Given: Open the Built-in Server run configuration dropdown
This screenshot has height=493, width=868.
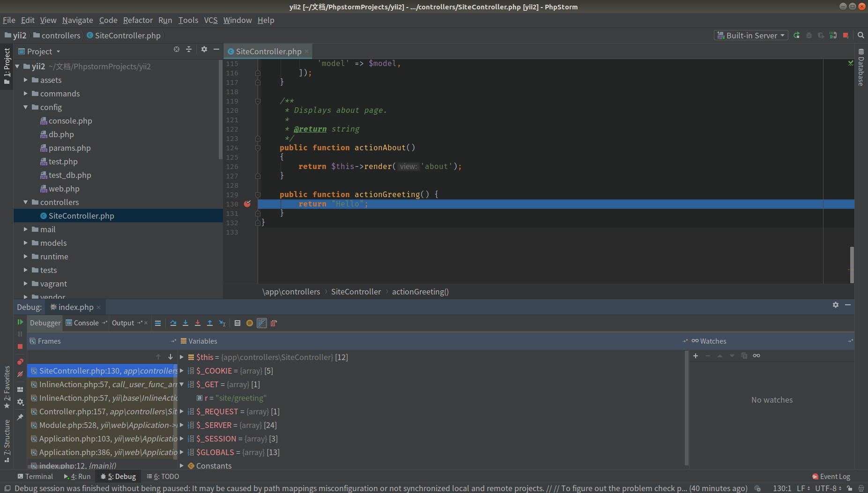Looking at the screenshot, I should click(751, 35).
